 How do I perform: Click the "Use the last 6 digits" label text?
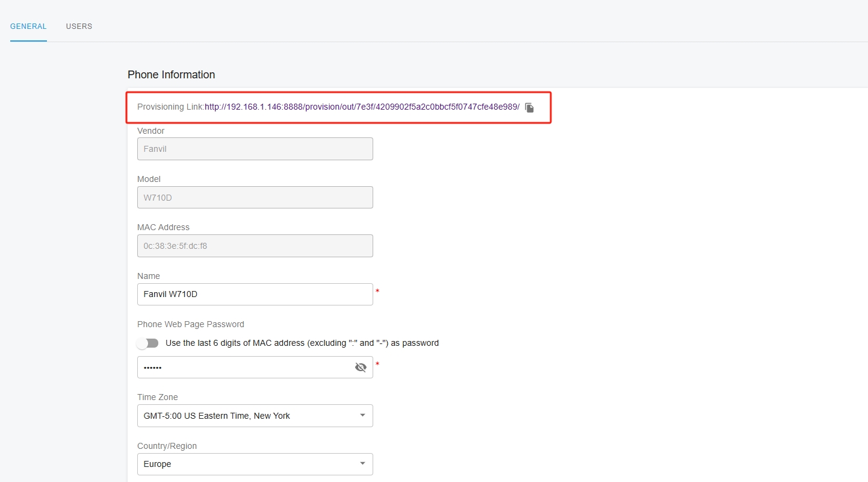pyautogui.click(x=302, y=343)
